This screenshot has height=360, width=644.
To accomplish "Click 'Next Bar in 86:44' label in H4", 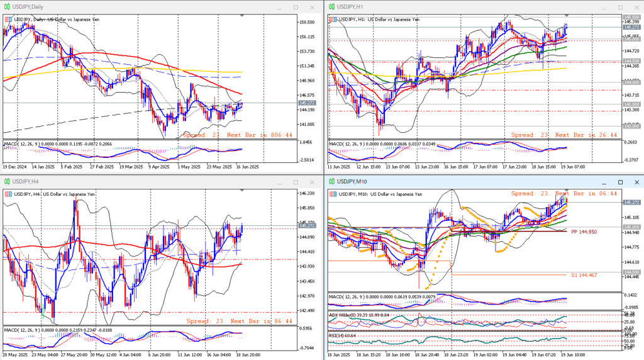I will coord(261,321).
